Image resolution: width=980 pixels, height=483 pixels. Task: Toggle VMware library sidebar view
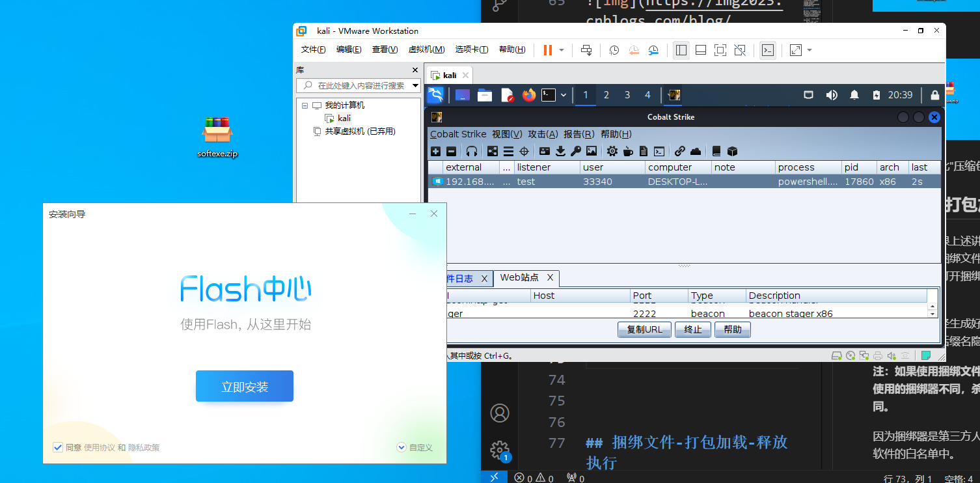[x=681, y=50]
